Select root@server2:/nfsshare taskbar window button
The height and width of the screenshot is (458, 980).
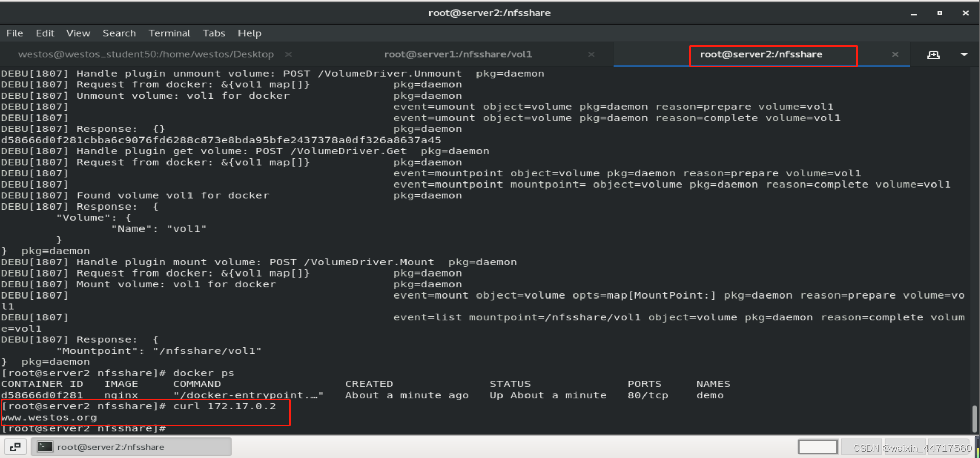pyautogui.click(x=131, y=447)
